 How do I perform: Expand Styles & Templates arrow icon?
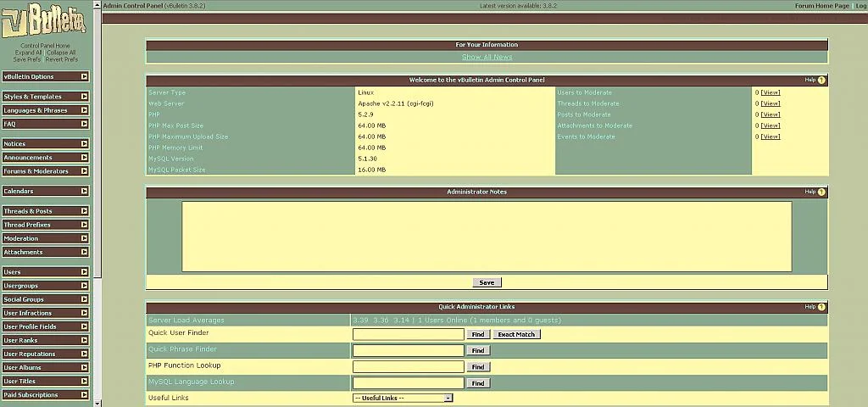point(84,97)
